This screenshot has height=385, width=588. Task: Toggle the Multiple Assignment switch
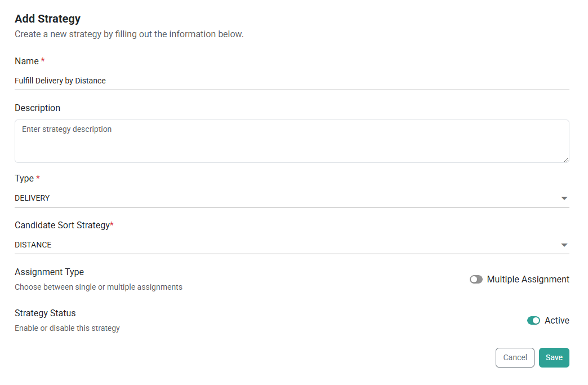pos(476,280)
